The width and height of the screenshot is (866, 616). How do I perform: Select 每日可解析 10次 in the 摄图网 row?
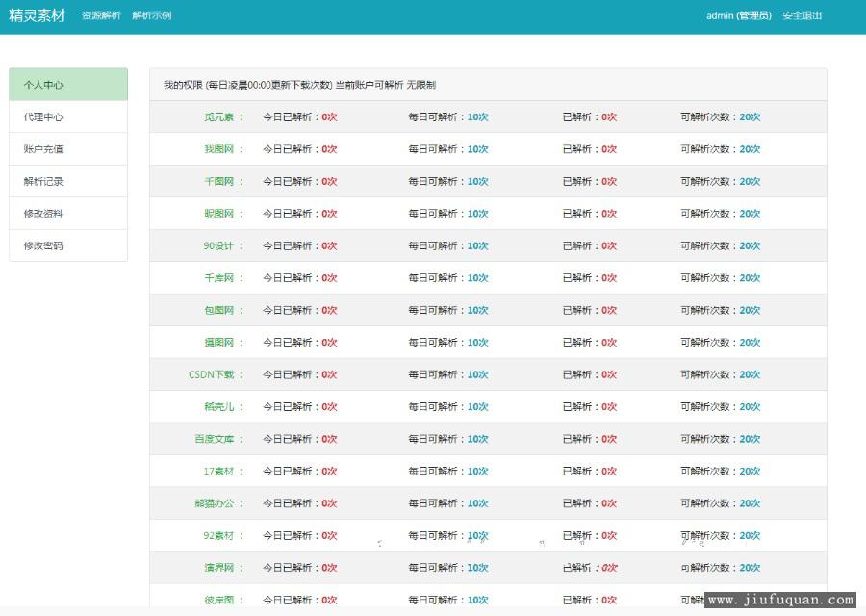(447, 342)
